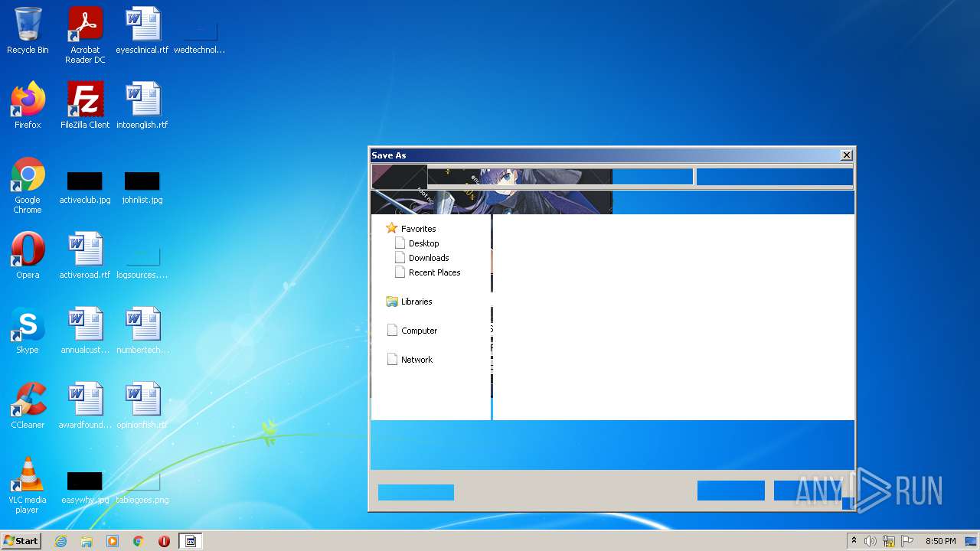Launch Skype from the desktop
980x551 pixels.
coord(28,331)
